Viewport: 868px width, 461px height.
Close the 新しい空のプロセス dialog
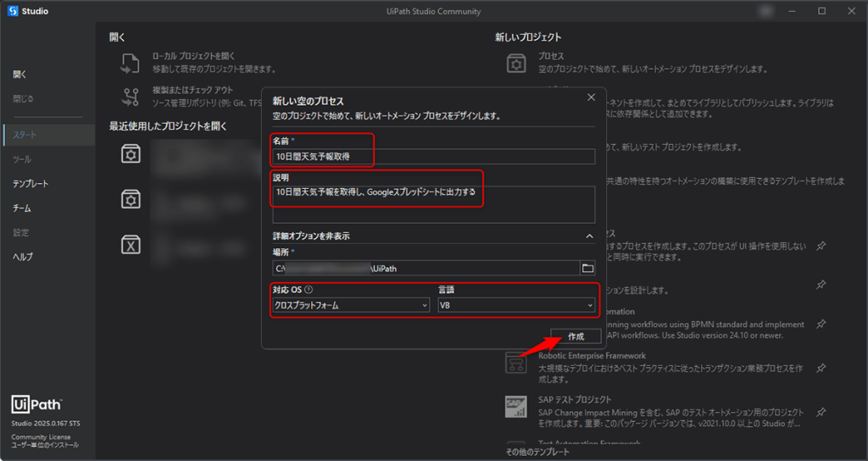point(591,97)
